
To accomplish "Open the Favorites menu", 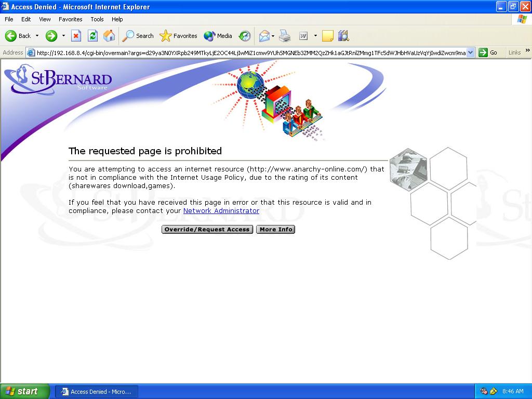I will point(70,19).
